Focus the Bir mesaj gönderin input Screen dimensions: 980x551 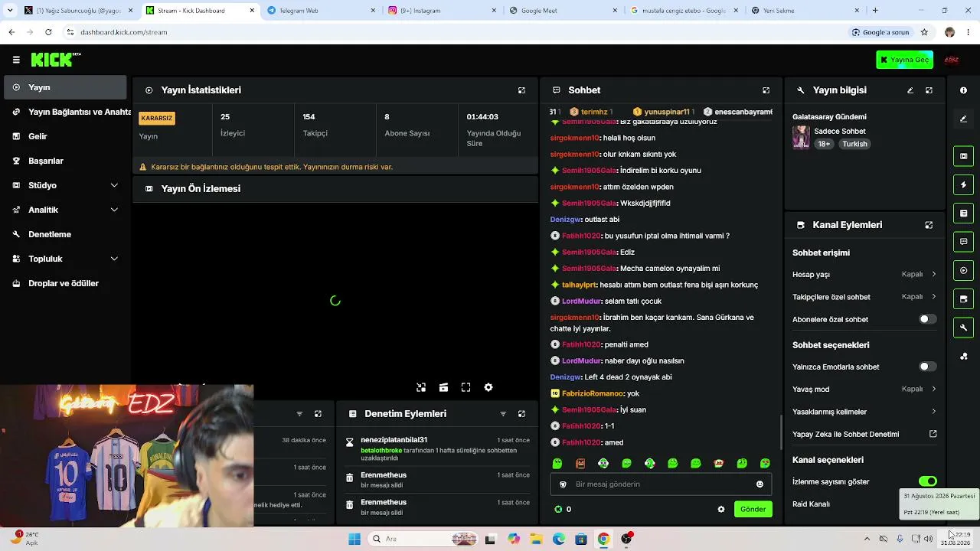(x=661, y=484)
